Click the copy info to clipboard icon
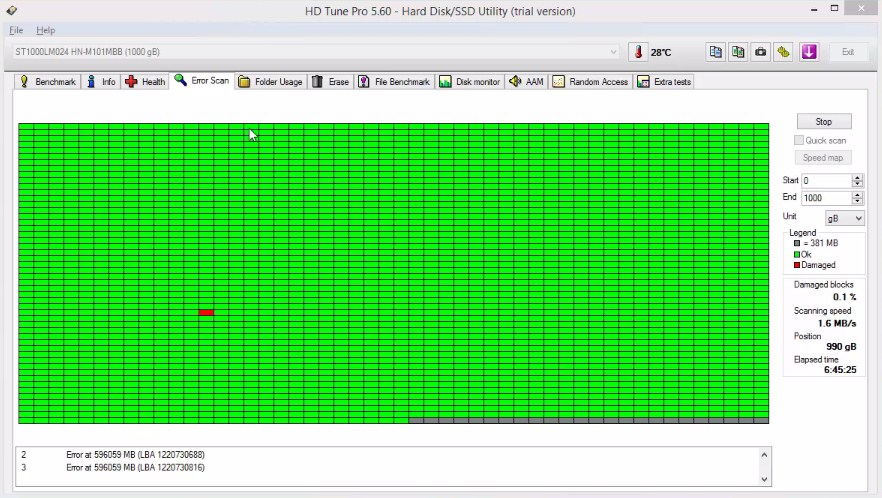This screenshot has height=498, width=882. (716, 52)
